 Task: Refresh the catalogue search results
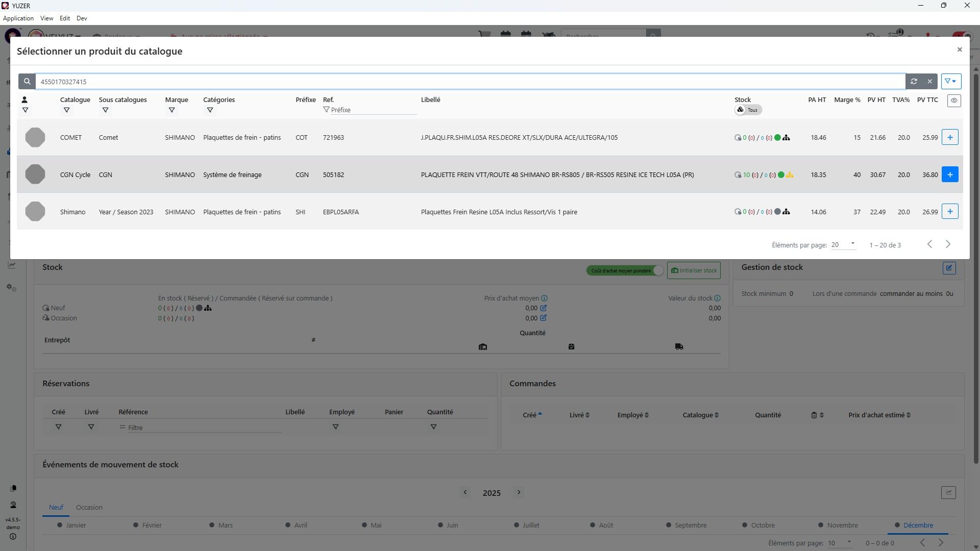click(914, 82)
